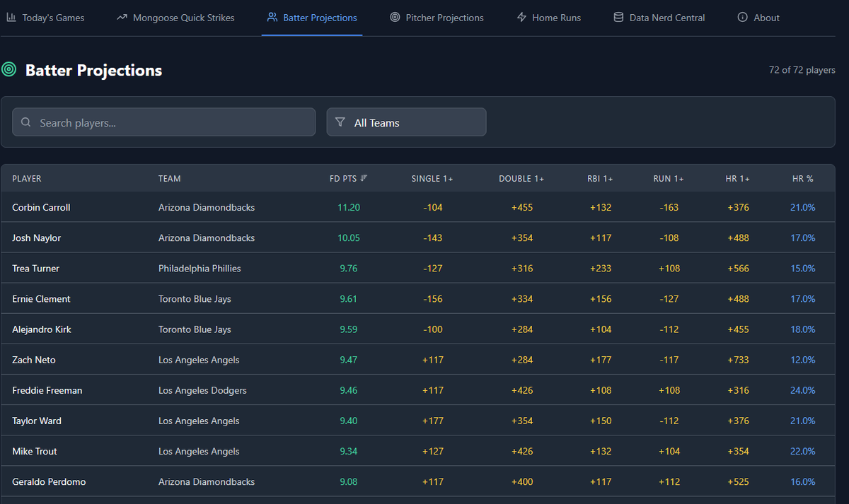The height and width of the screenshot is (504, 849).
Task: Sort by the TEAM column header
Action: tap(170, 179)
